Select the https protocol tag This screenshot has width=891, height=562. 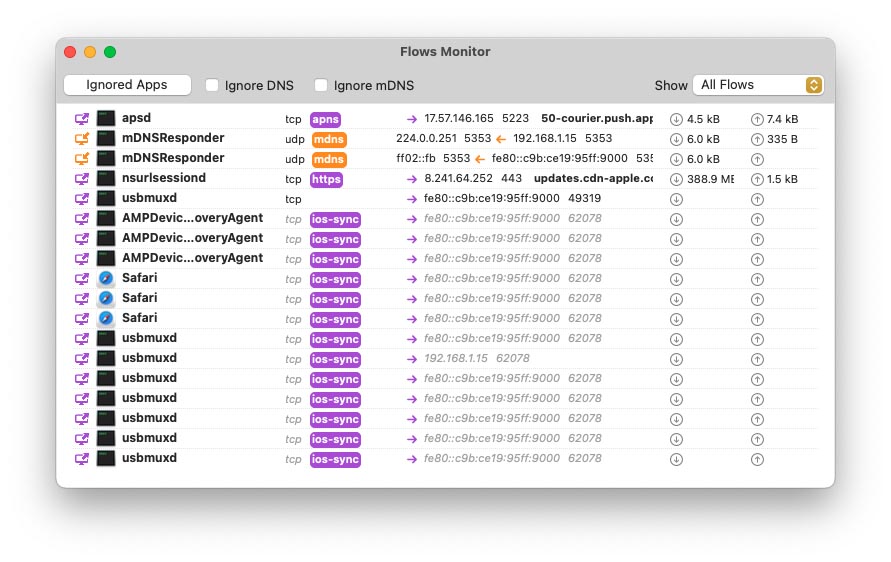point(326,179)
